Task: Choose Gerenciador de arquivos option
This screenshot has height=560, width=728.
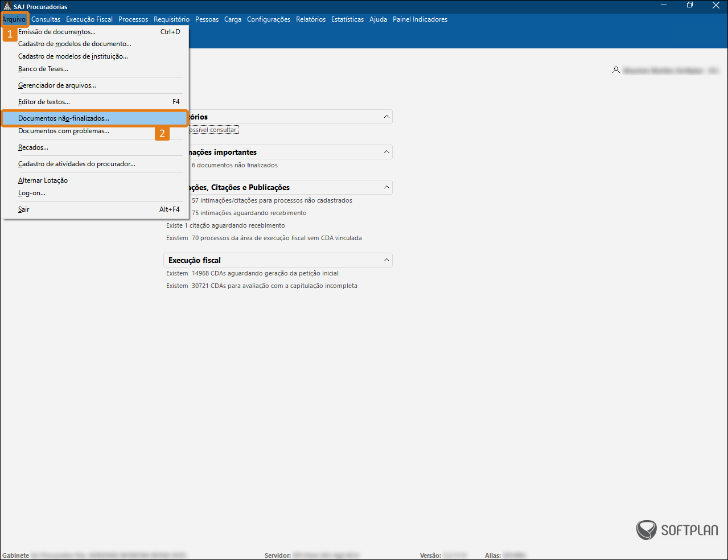Action: click(57, 85)
